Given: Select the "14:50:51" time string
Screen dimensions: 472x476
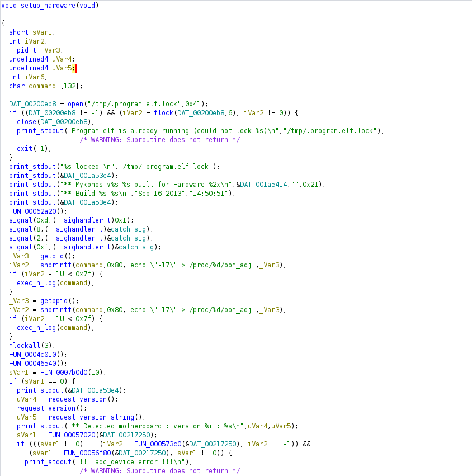Looking at the screenshot, I should [x=209, y=194].
